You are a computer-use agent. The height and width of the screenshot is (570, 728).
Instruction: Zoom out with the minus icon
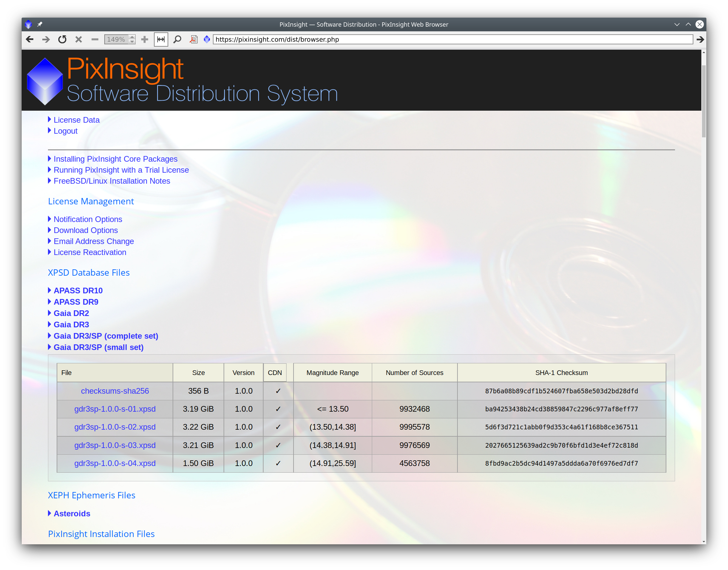[95, 39]
